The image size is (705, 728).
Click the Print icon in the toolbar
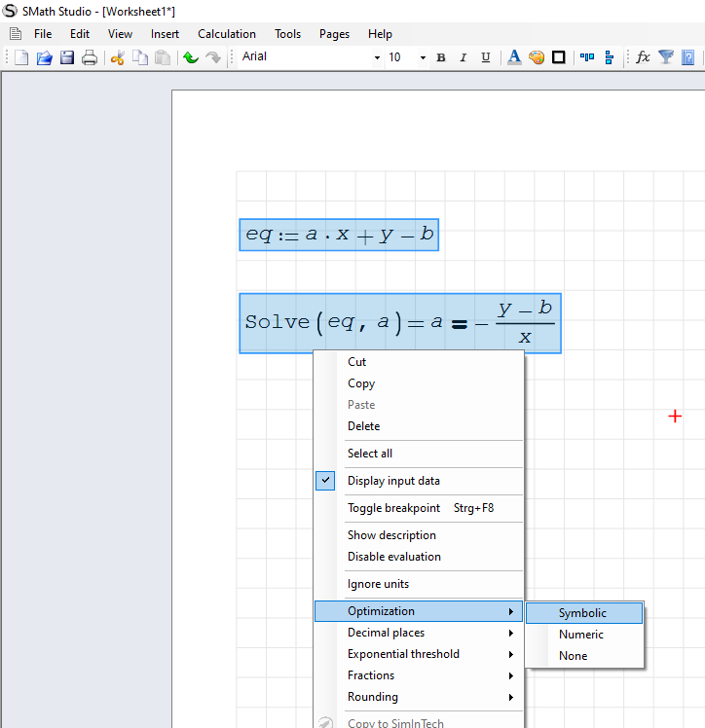click(x=90, y=57)
